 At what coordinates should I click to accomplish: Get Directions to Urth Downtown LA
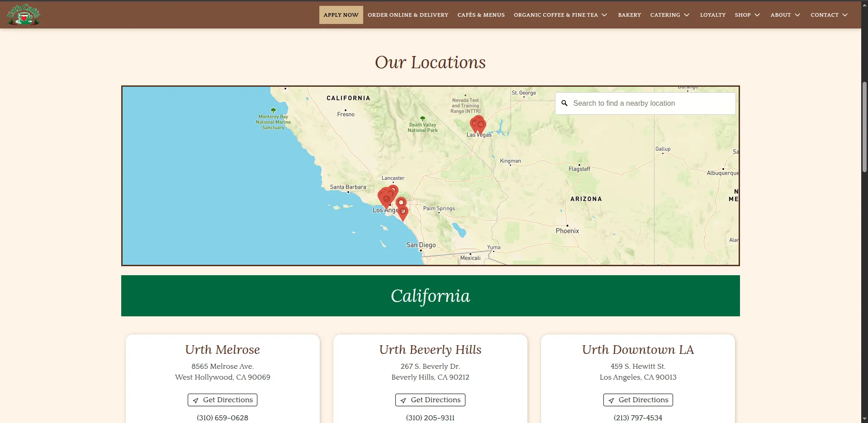638,400
